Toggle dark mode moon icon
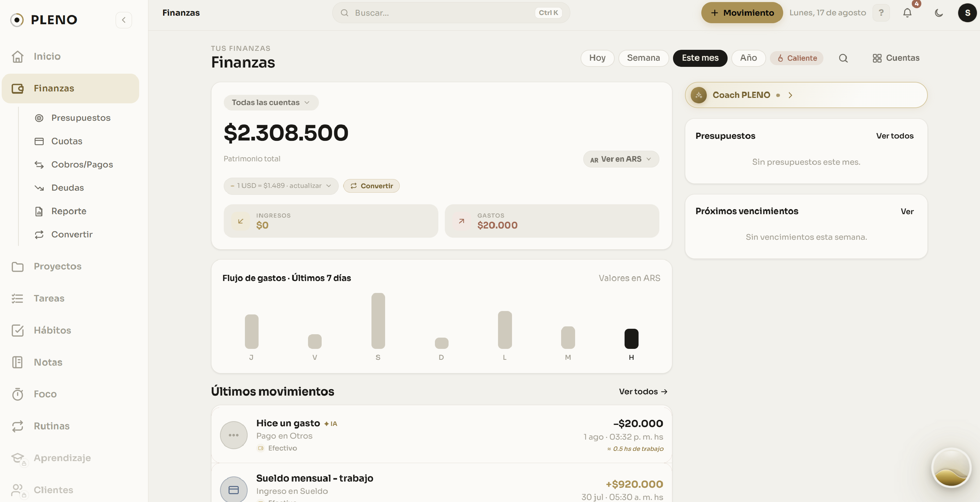This screenshot has width=980, height=502. pos(938,13)
